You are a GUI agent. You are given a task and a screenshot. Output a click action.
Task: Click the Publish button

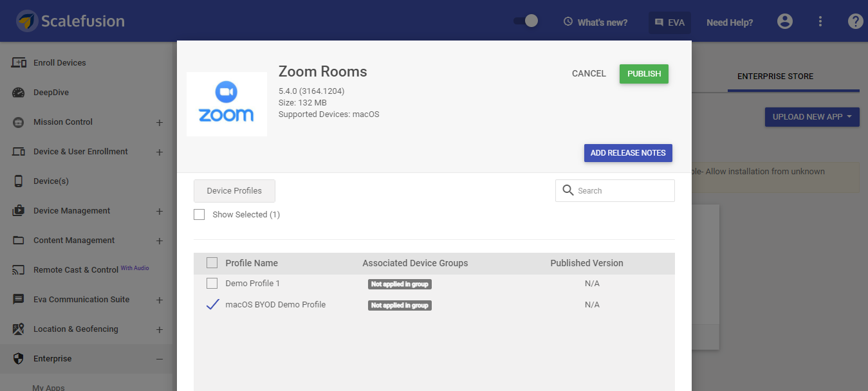(x=644, y=74)
